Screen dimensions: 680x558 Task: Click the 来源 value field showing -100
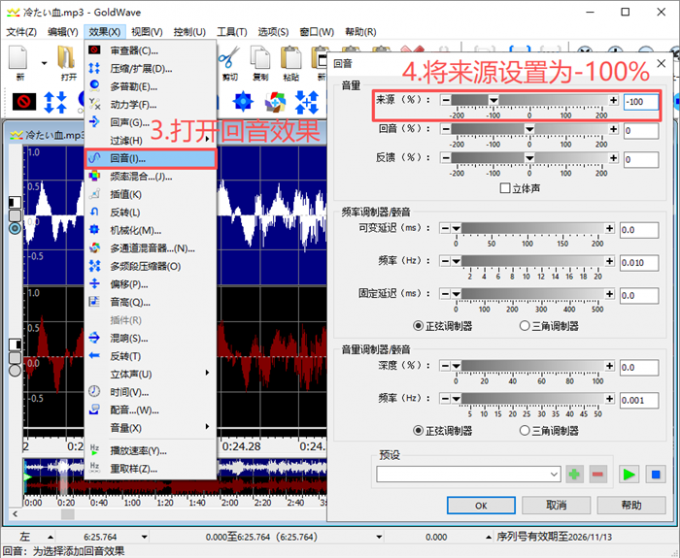coord(641,102)
